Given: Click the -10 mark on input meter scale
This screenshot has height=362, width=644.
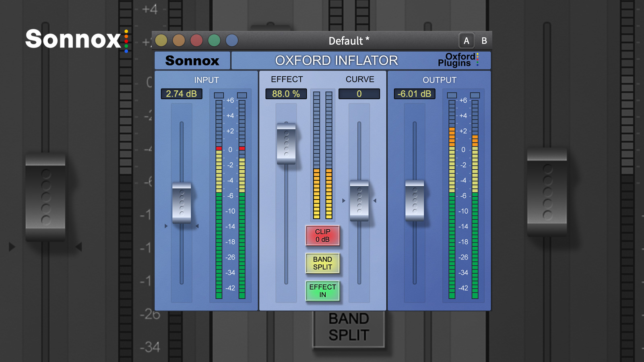Looking at the screenshot, I should [x=230, y=211].
